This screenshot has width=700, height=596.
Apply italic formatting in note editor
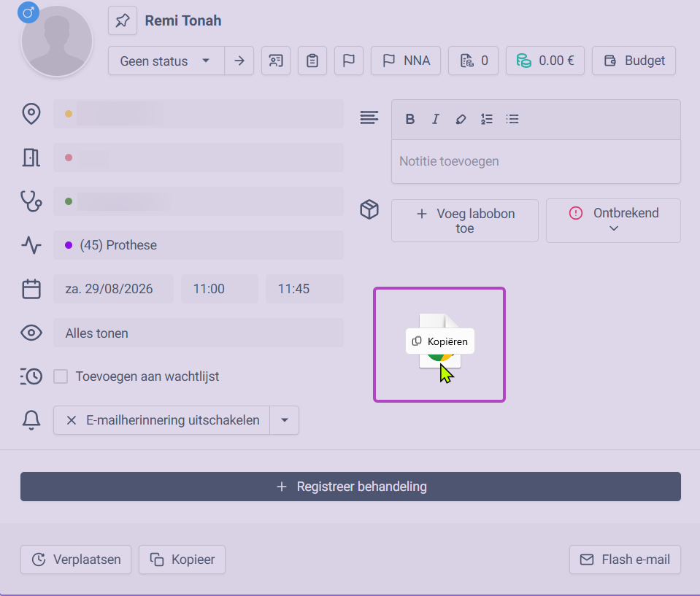tap(435, 119)
